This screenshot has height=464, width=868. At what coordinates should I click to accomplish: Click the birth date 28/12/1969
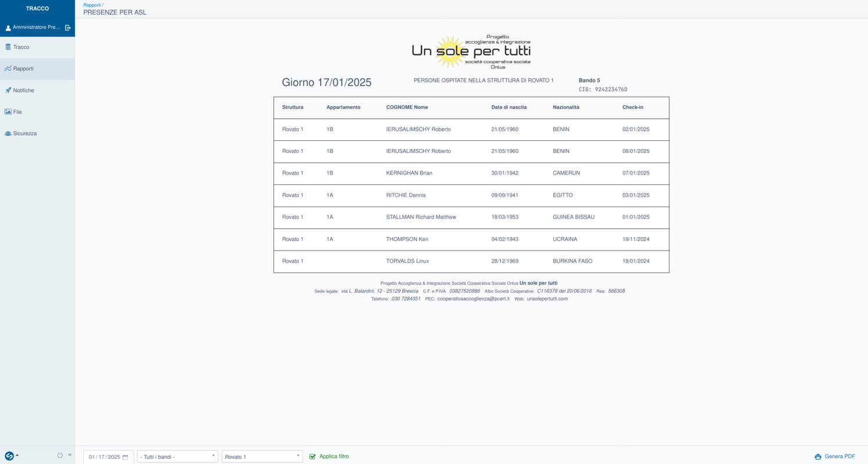505,261
